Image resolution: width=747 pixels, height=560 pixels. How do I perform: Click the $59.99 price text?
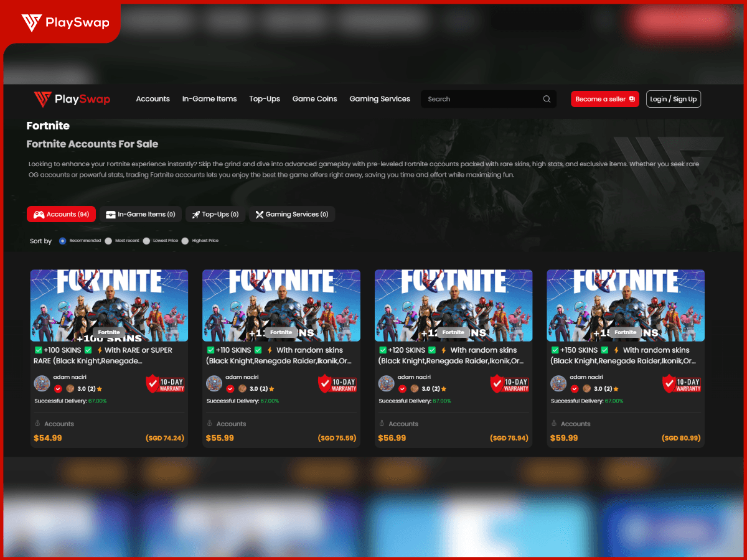coord(565,438)
